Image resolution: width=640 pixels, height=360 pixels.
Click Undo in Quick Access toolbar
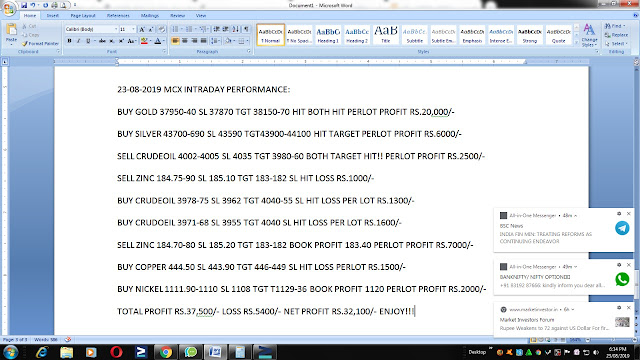coord(33,5)
